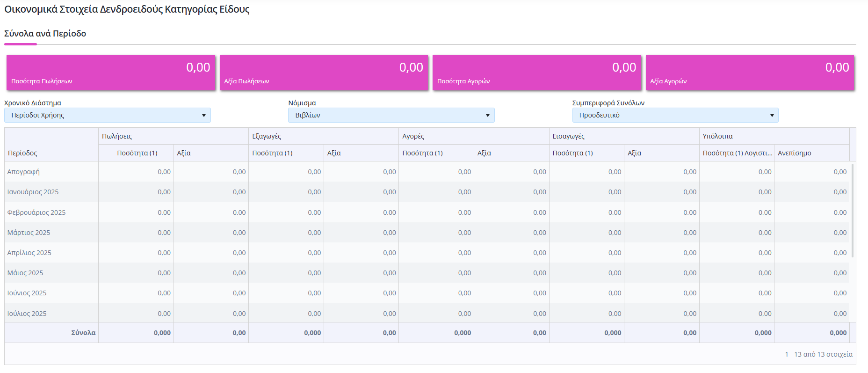Click Αξία header under Πωλήσεις

(211, 153)
